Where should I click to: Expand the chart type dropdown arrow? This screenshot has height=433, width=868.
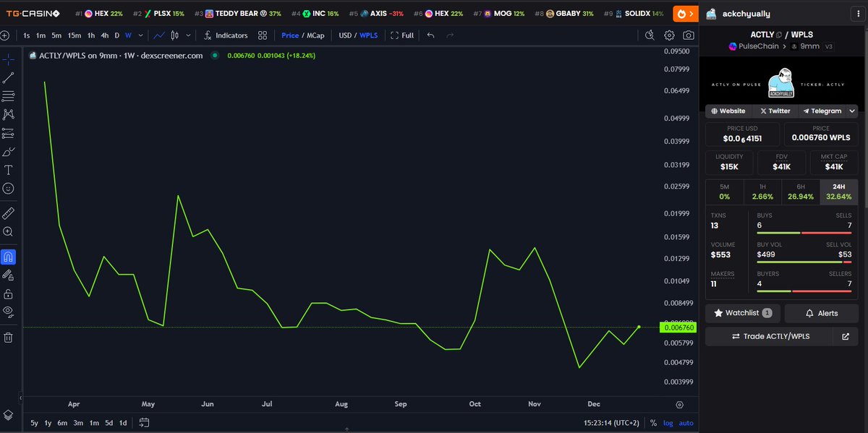[x=189, y=35]
